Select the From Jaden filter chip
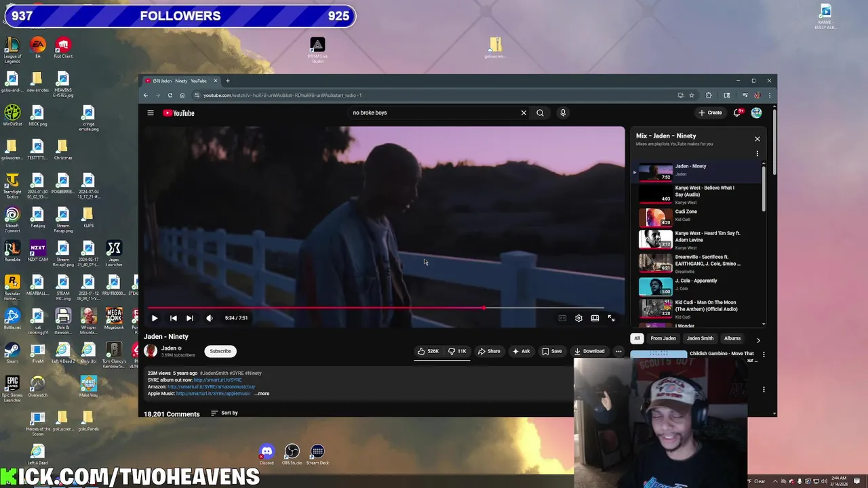The height and width of the screenshot is (488, 868). 663,338
